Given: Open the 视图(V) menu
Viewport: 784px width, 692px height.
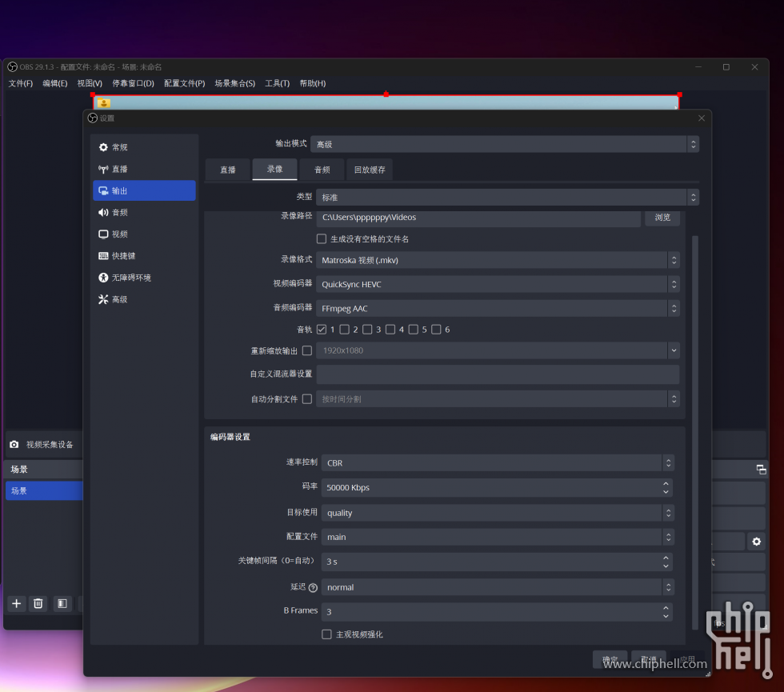Looking at the screenshot, I should pyautogui.click(x=90, y=83).
